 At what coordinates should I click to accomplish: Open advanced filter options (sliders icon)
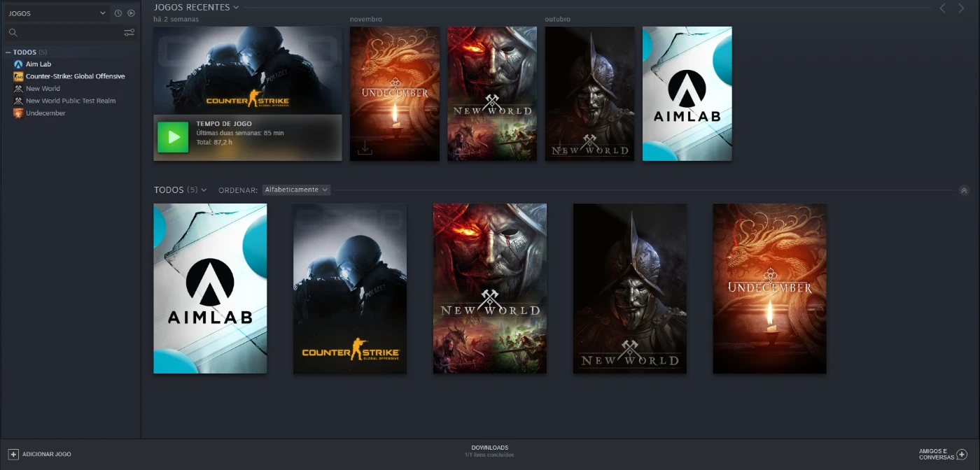(129, 32)
